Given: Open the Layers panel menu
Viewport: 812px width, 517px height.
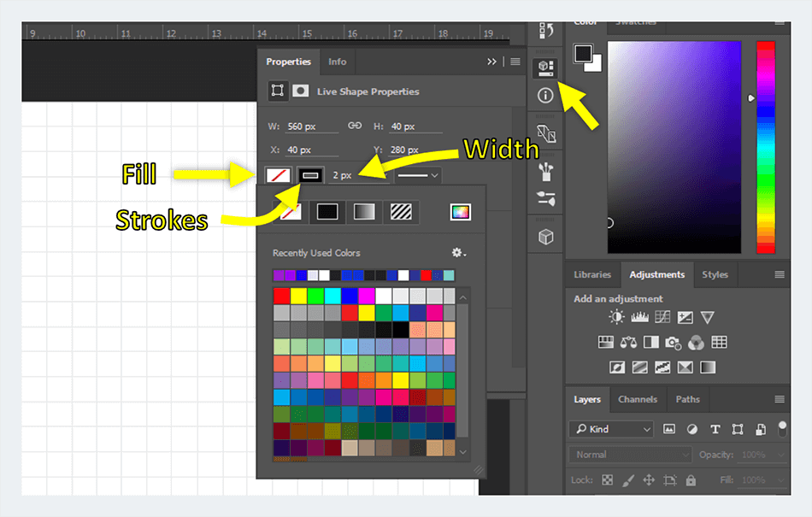Looking at the screenshot, I should pos(780,399).
